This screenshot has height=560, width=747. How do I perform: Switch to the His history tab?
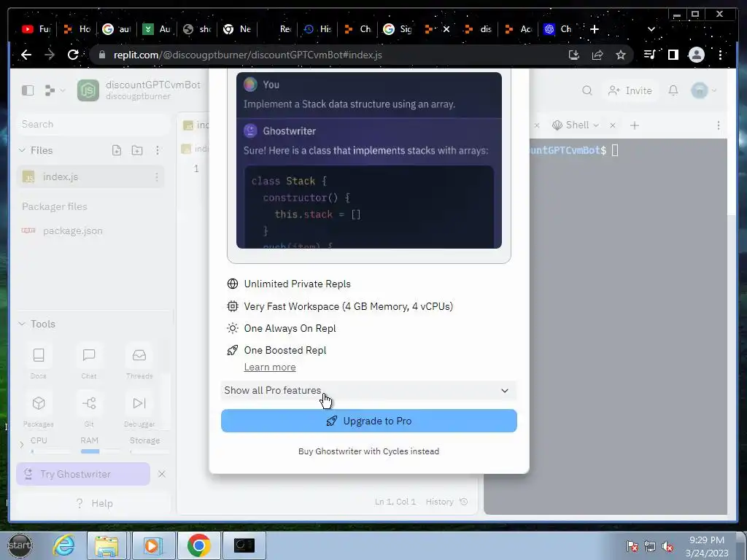tap(318, 29)
